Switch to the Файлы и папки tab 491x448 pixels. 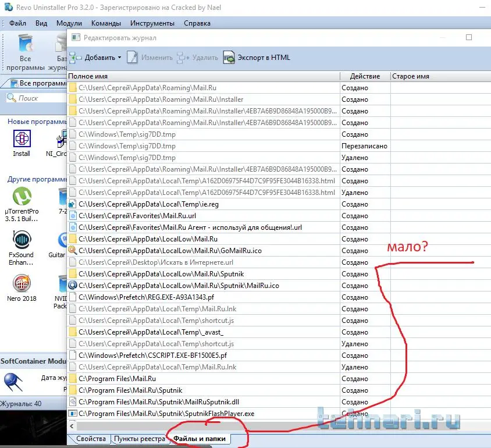(x=200, y=439)
